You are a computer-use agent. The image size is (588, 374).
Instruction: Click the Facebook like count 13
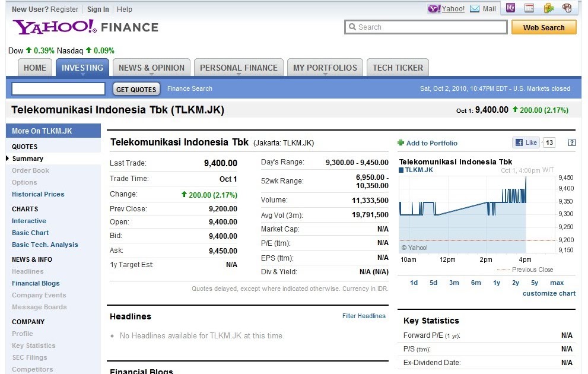[x=549, y=142]
